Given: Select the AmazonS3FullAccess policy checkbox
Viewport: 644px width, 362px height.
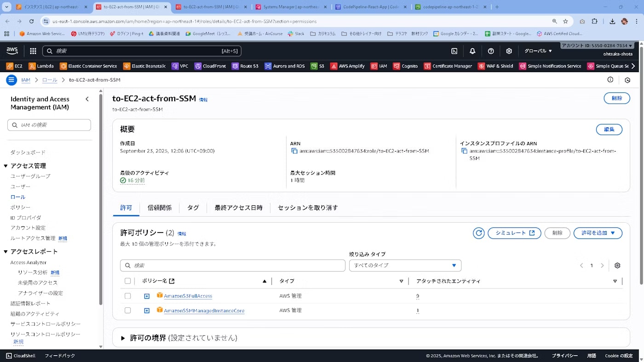Looking at the screenshot, I should [127, 296].
